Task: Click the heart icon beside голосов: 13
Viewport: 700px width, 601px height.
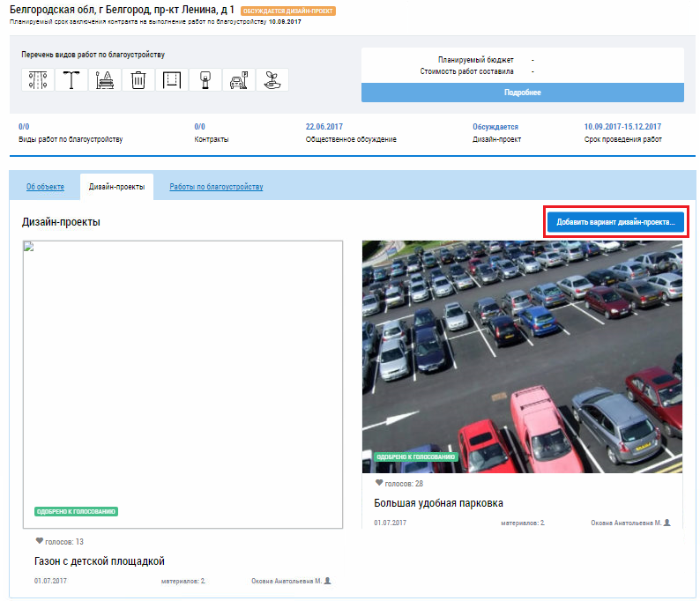Action: tap(39, 541)
